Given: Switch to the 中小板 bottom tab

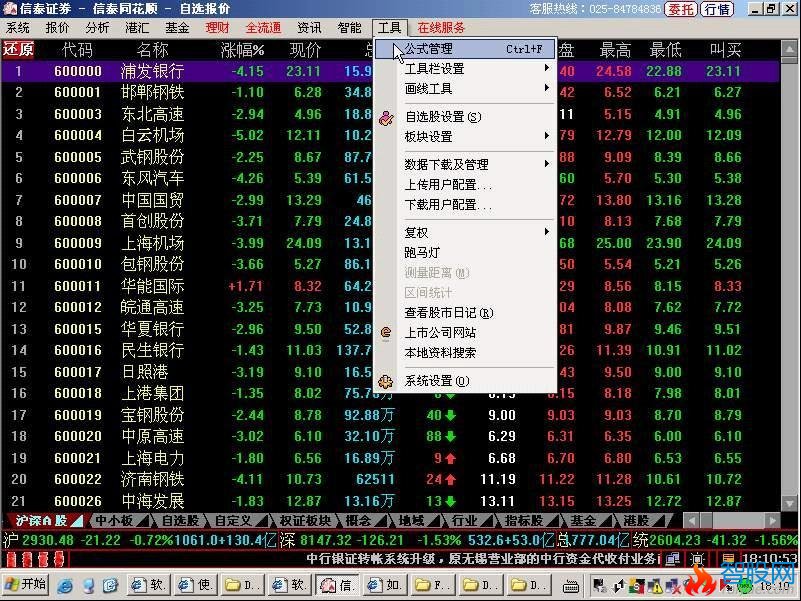Looking at the screenshot, I should (114, 521).
